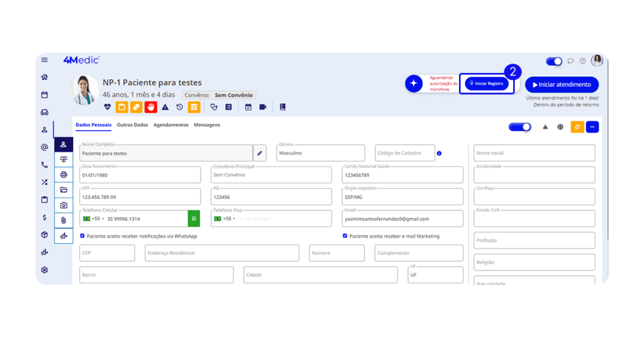
Task: Uncheck the e-mail Marketing checkbox
Action: point(345,236)
